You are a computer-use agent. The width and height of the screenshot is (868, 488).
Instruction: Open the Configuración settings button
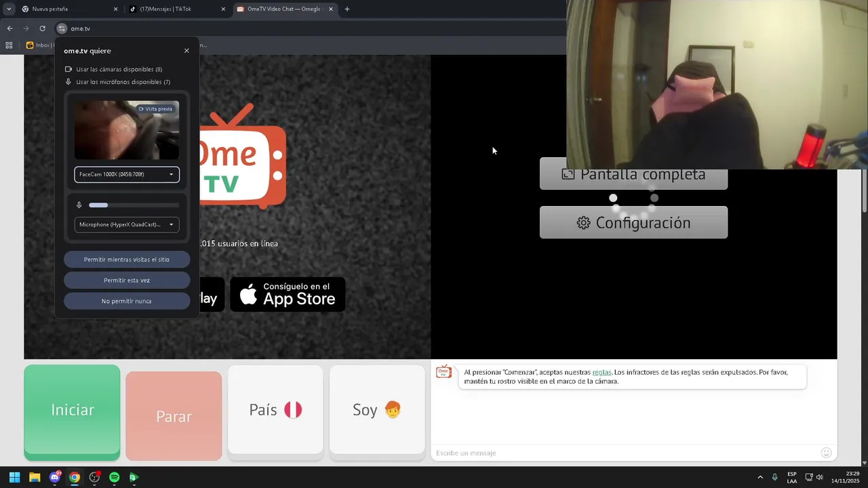coord(633,222)
